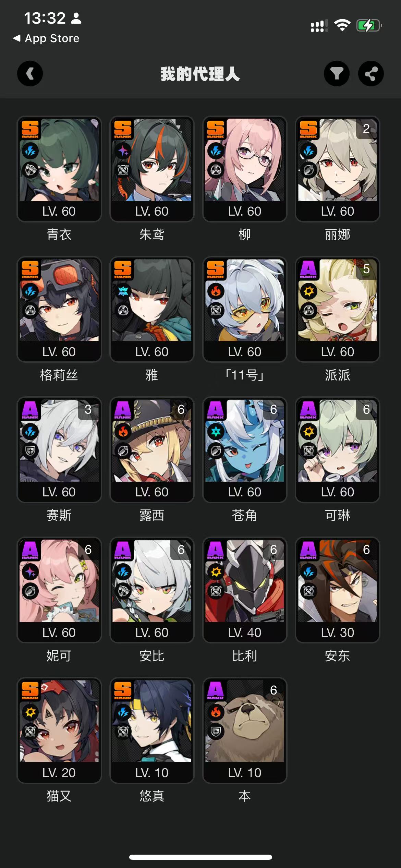Tap fire attribute icon on 「11号」 card

tap(216, 291)
